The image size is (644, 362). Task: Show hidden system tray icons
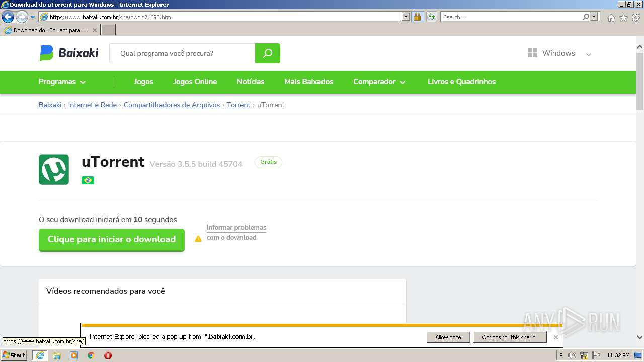point(561,355)
